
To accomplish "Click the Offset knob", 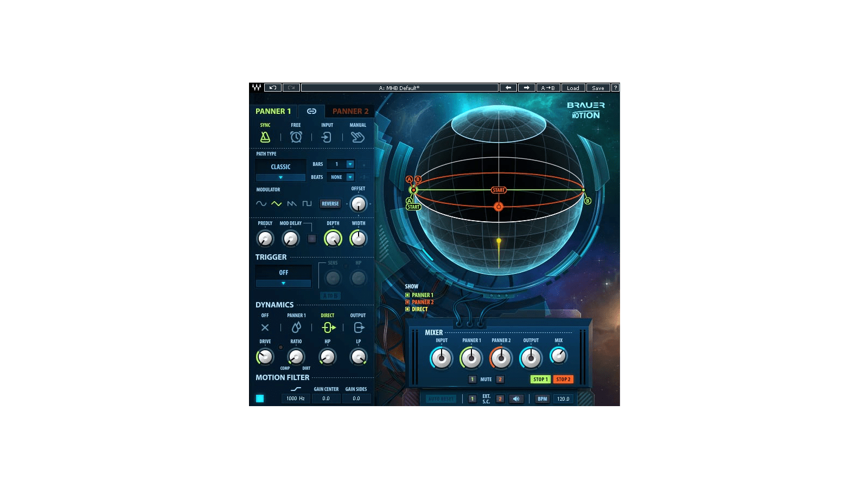I will 359,204.
